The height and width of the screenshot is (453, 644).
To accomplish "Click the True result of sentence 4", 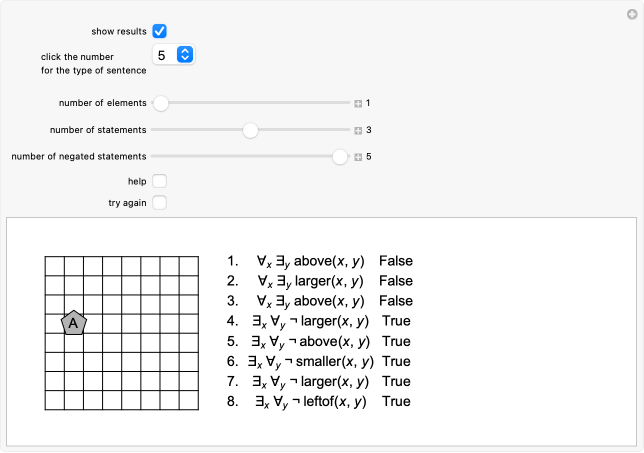I will coord(396,321).
